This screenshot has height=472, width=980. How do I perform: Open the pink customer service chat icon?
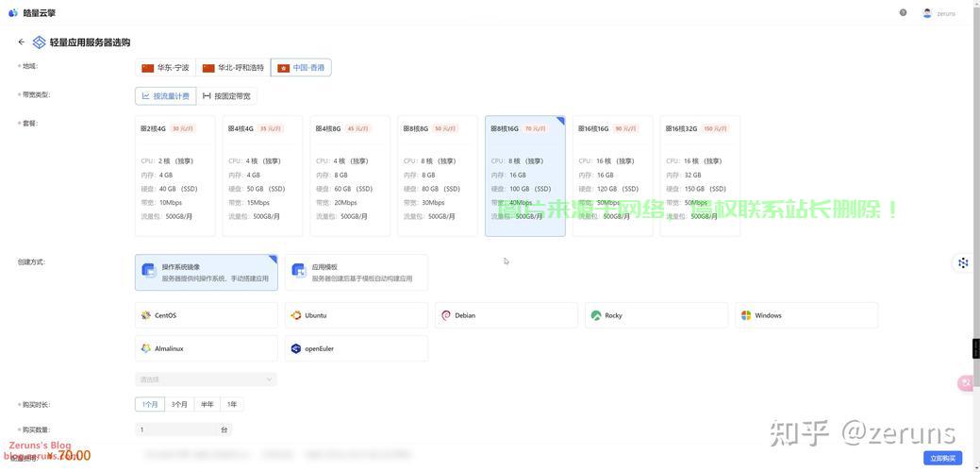(968, 382)
